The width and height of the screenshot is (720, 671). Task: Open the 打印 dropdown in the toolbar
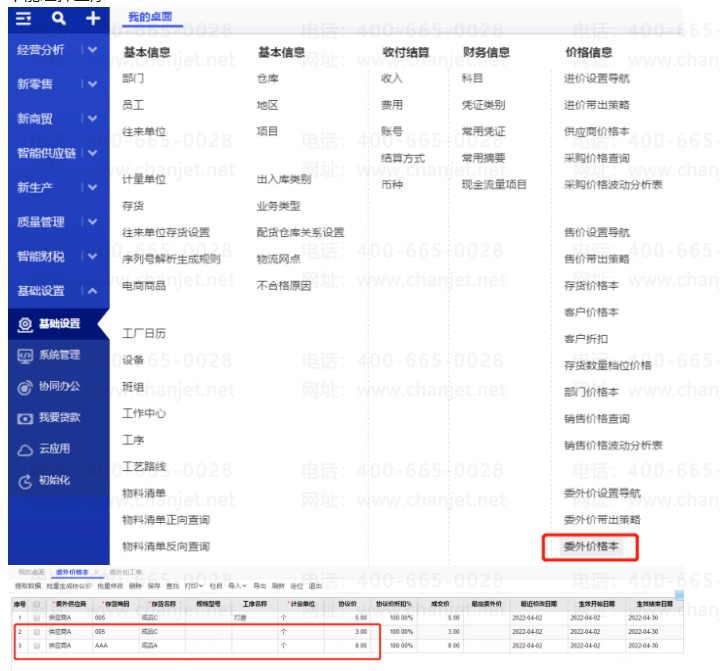coord(194,586)
